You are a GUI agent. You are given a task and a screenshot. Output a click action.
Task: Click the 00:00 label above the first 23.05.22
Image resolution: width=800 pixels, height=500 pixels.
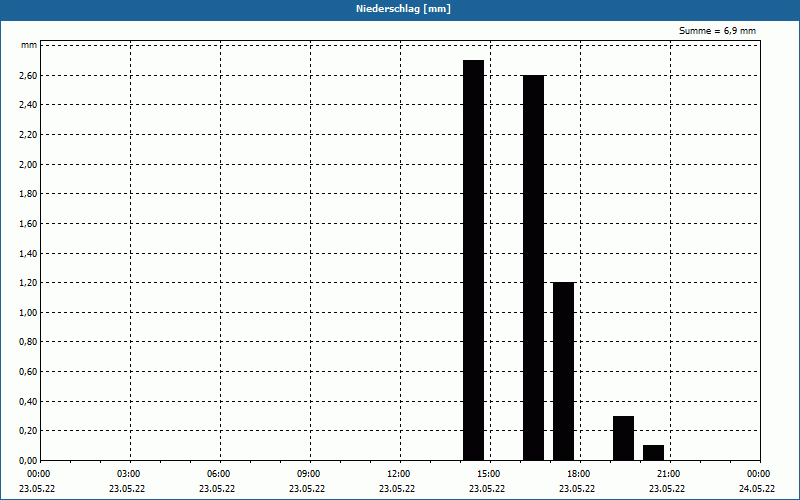tap(38, 474)
